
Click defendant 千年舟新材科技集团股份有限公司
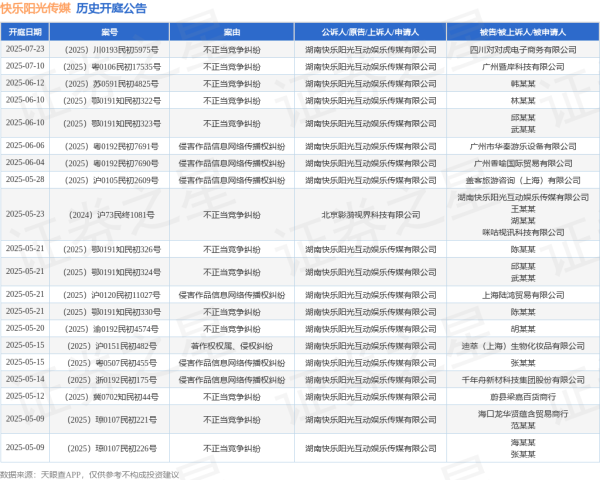[523, 380]
